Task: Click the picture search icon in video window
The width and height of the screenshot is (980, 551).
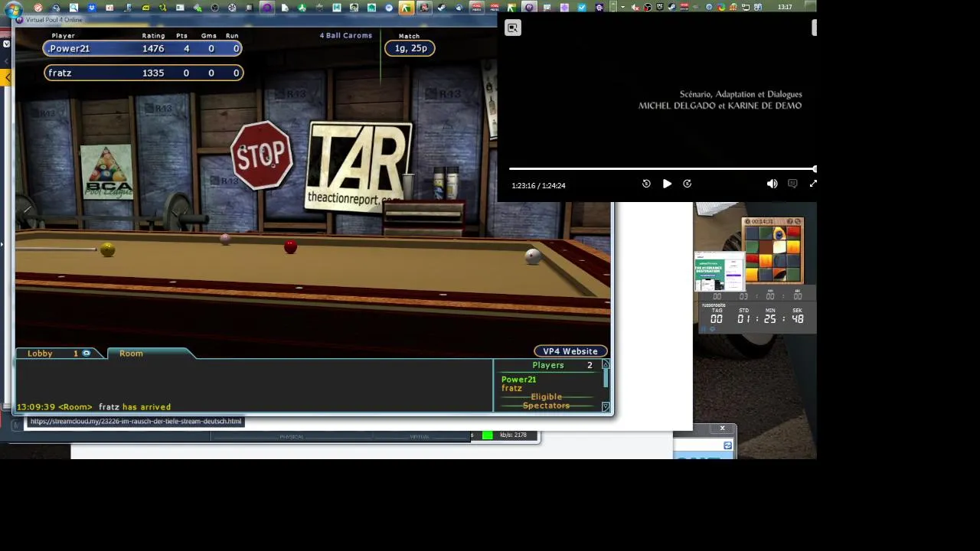Action: tap(512, 28)
